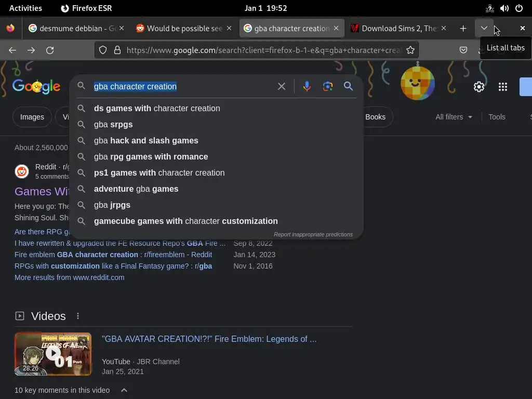Screen dimensions: 532x399
Task: Click Report inappropriate predictions link
Action: (313, 234)
